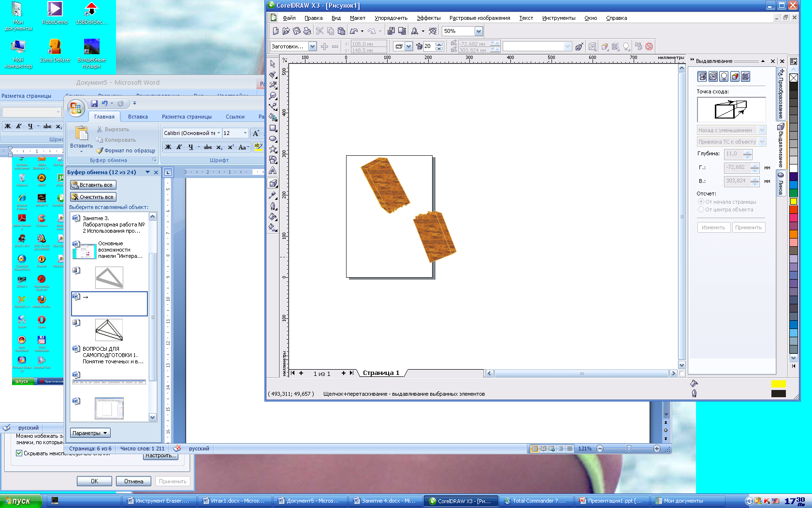Open extrusion color settings in docker

coord(735,76)
